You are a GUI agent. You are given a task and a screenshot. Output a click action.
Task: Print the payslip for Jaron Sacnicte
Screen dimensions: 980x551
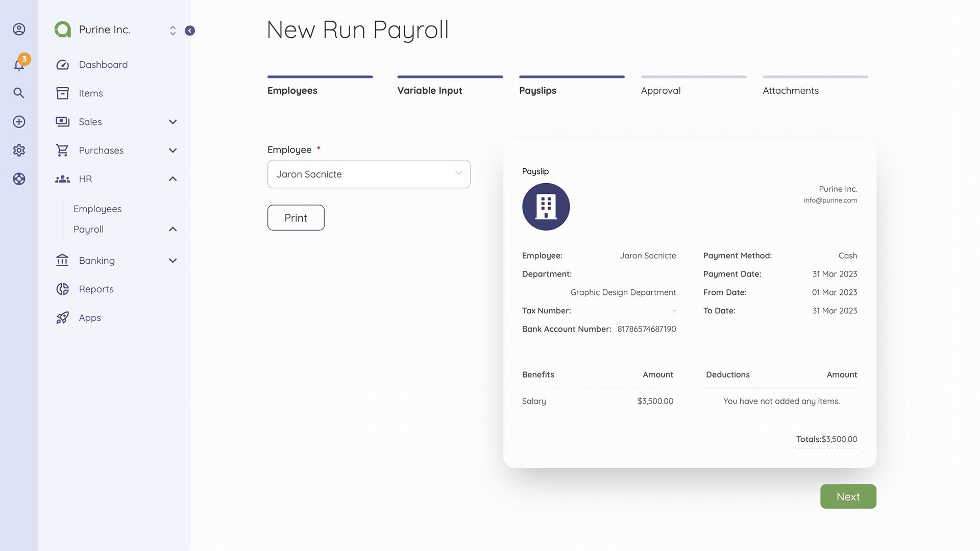tap(296, 217)
